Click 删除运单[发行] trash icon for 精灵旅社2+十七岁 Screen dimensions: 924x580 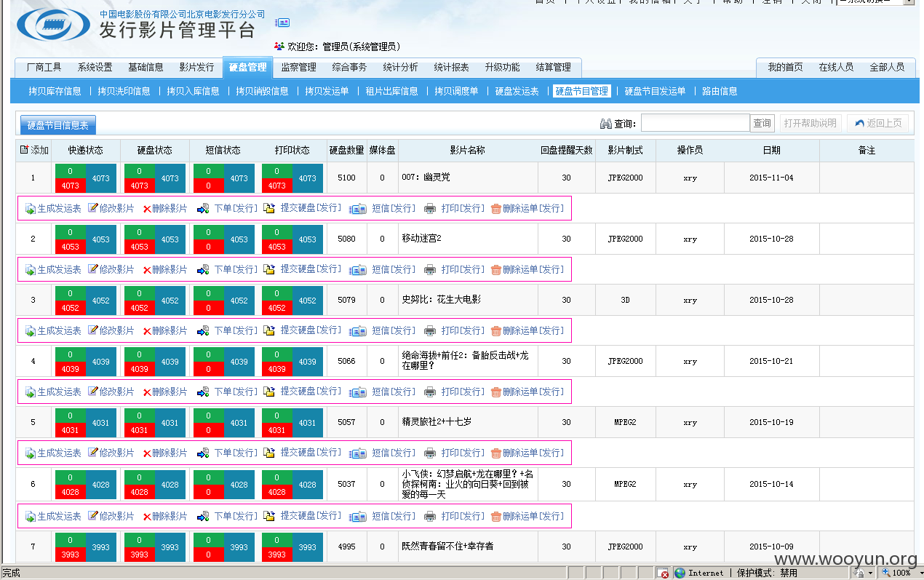(496, 453)
